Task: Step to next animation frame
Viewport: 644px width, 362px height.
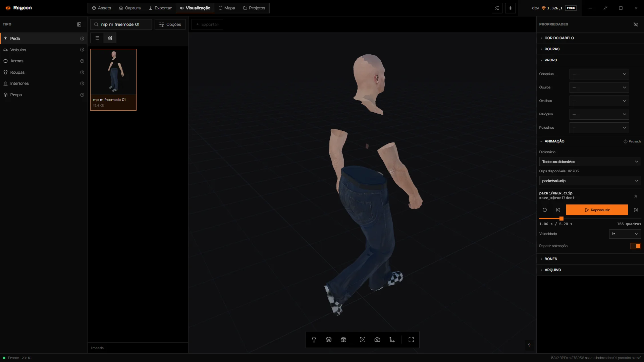Action: pyautogui.click(x=636, y=210)
